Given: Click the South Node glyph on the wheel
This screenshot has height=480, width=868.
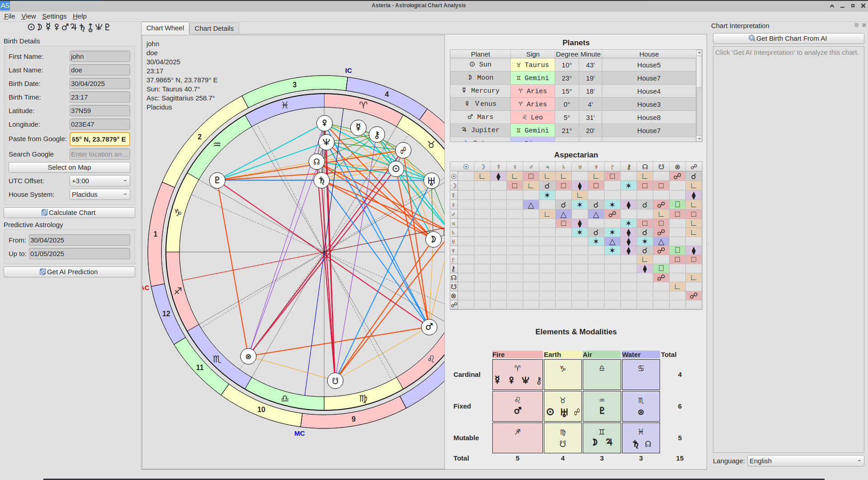Looking at the screenshot, I should [x=335, y=380].
